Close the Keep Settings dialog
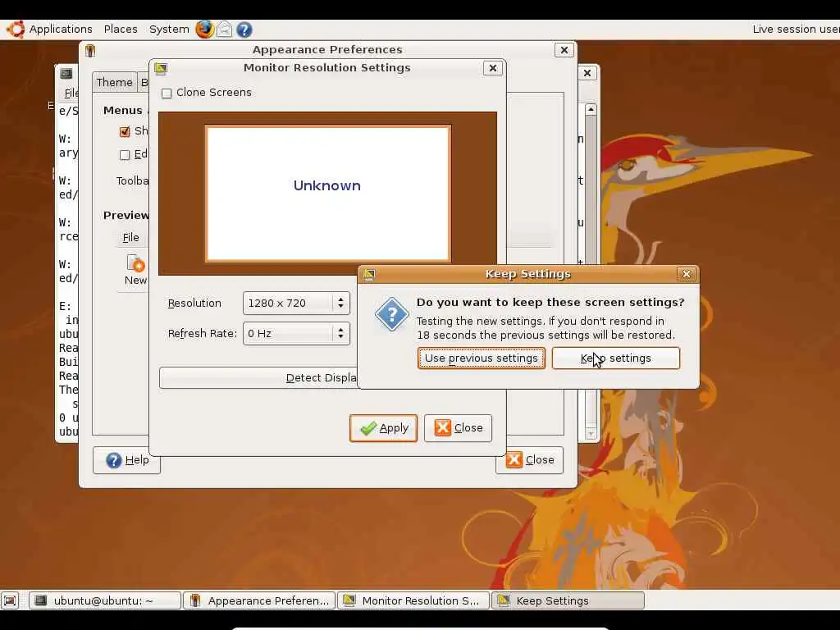This screenshot has height=630, width=840. point(687,274)
